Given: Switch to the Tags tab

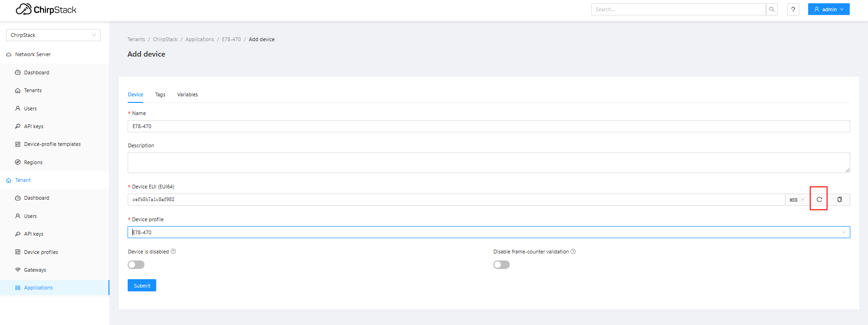Looking at the screenshot, I should [x=160, y=94].
